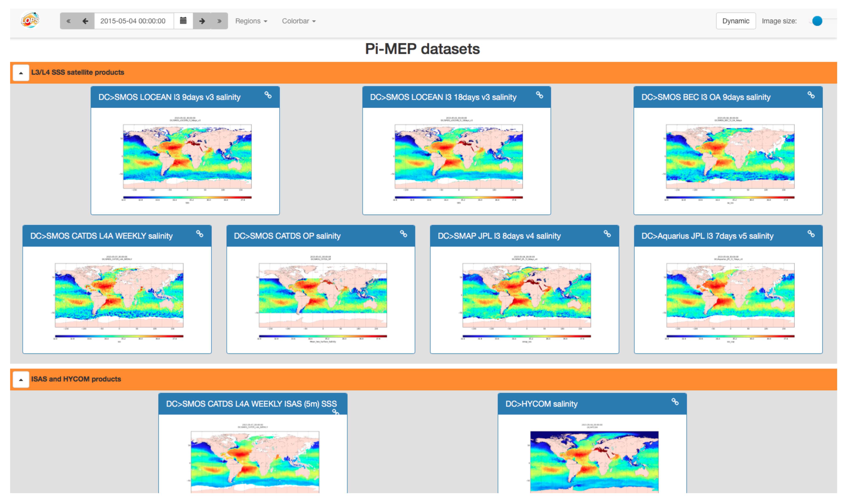Collapse L3/L4 SSS satellite products section

click(21, 73)
